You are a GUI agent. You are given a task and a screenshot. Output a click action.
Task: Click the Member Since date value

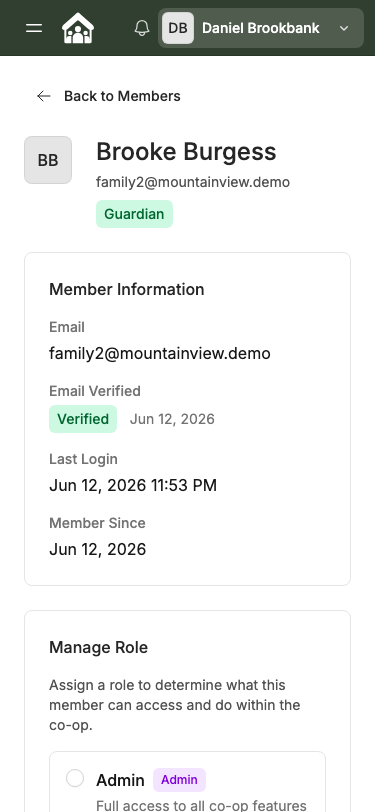[x=97, y=549]
